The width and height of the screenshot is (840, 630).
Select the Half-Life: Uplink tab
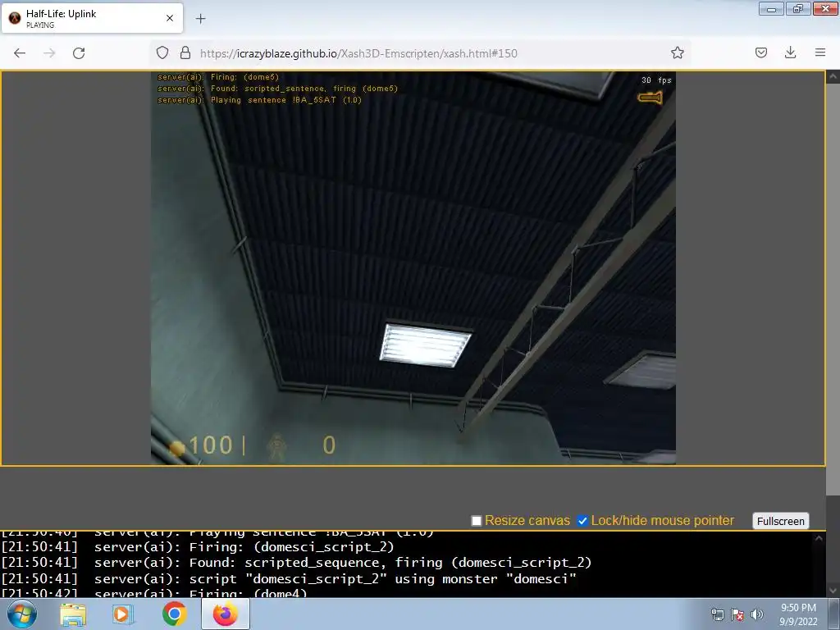(92, 18)
